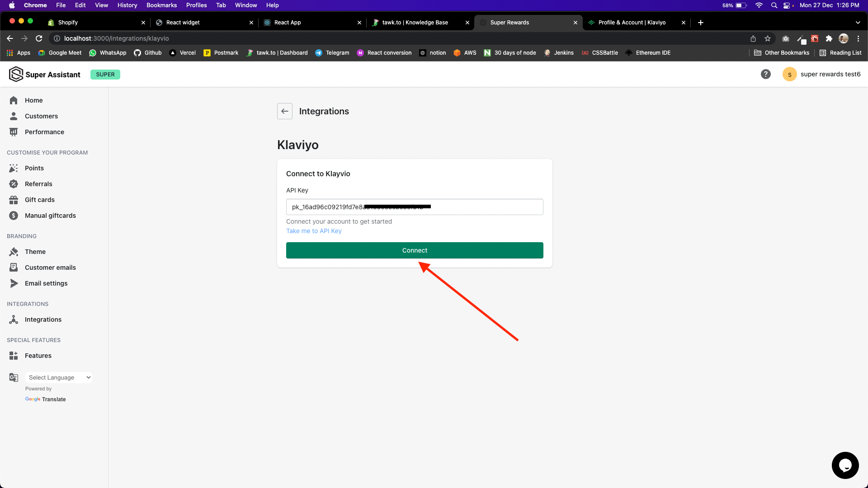Expand the Select Language dropdown
Image resolution: width=868 pixels, height=488 pixels.
click(x=59, y=377)
